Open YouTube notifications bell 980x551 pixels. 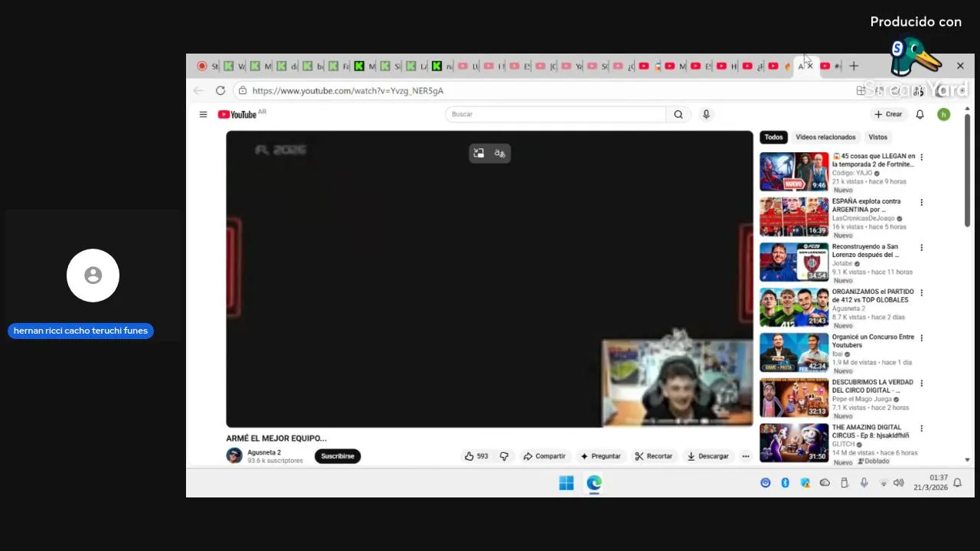(x=920, y=115)
